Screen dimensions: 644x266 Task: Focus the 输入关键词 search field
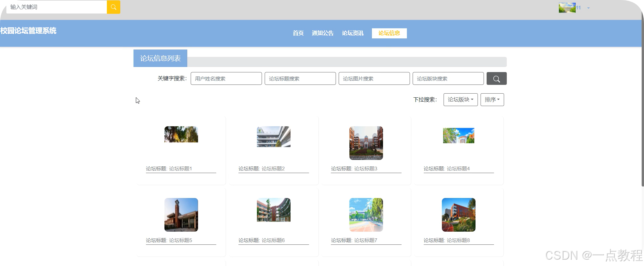(x=56, y=7)
